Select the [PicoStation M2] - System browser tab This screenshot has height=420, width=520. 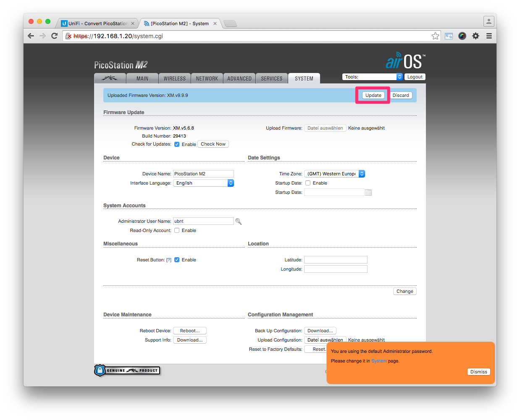180,23
